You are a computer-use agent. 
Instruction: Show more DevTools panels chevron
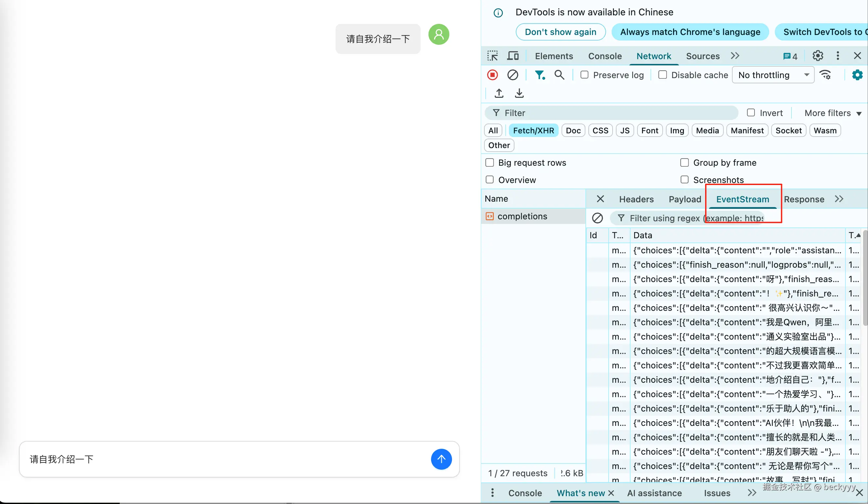(x=735, y=56)
